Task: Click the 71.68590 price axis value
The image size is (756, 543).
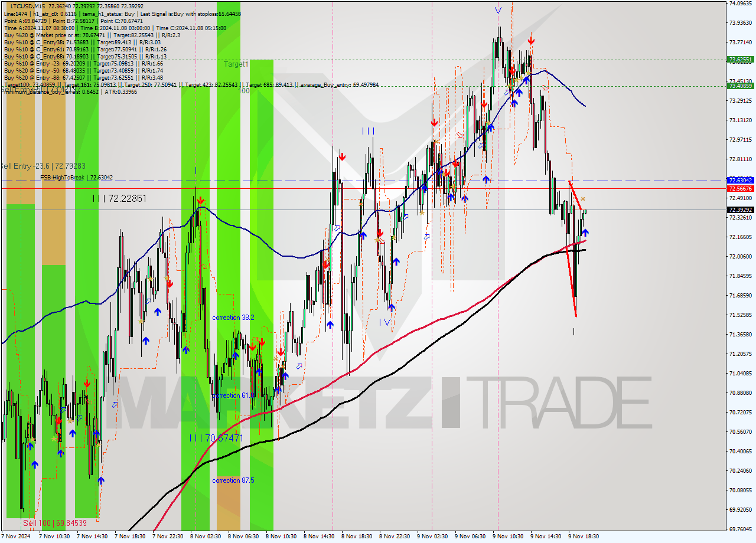Action: (x=741, y=296)
